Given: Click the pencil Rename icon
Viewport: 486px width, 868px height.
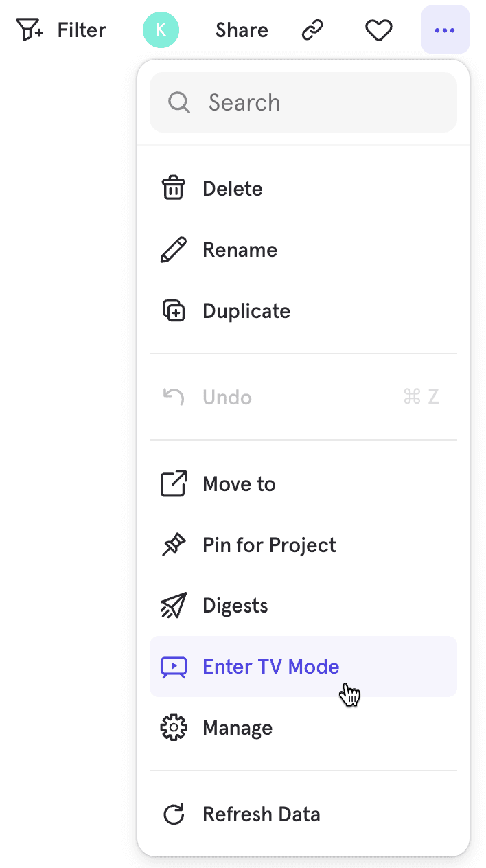Looking at the screenshot, I should click(173, 250).
